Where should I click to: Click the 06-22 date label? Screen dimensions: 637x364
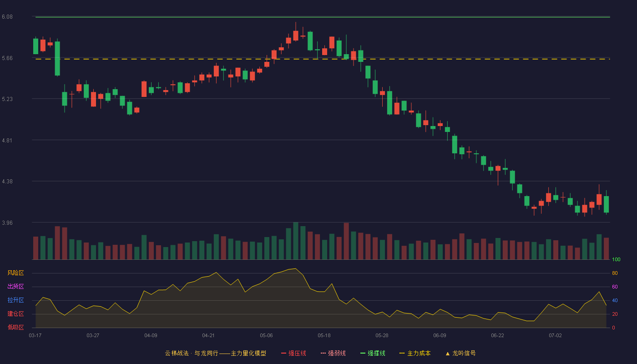(x=497, y=335)
